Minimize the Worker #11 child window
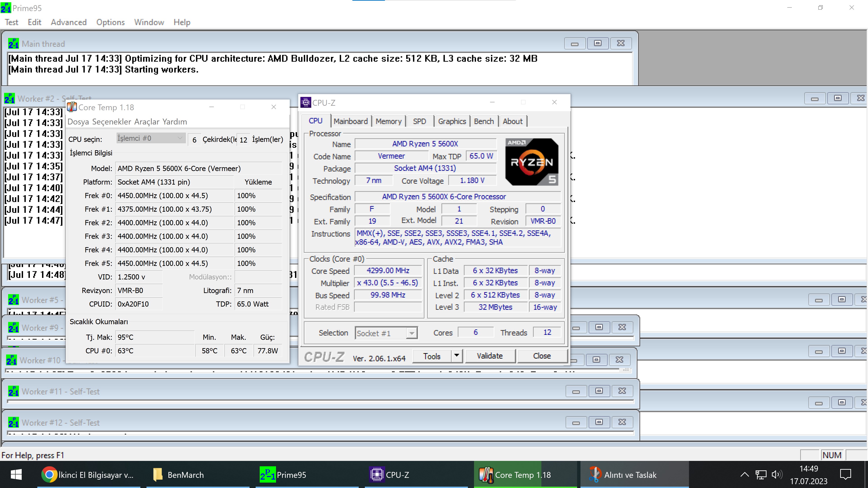Image resolution: width=868 pixels, height=488 pixels. point(576,391)
